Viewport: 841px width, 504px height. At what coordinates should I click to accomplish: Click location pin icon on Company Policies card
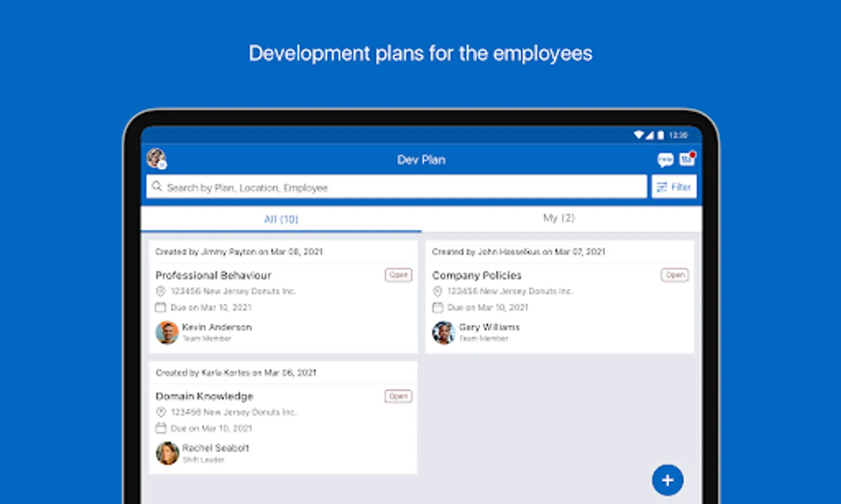click(x=438, y=291)
